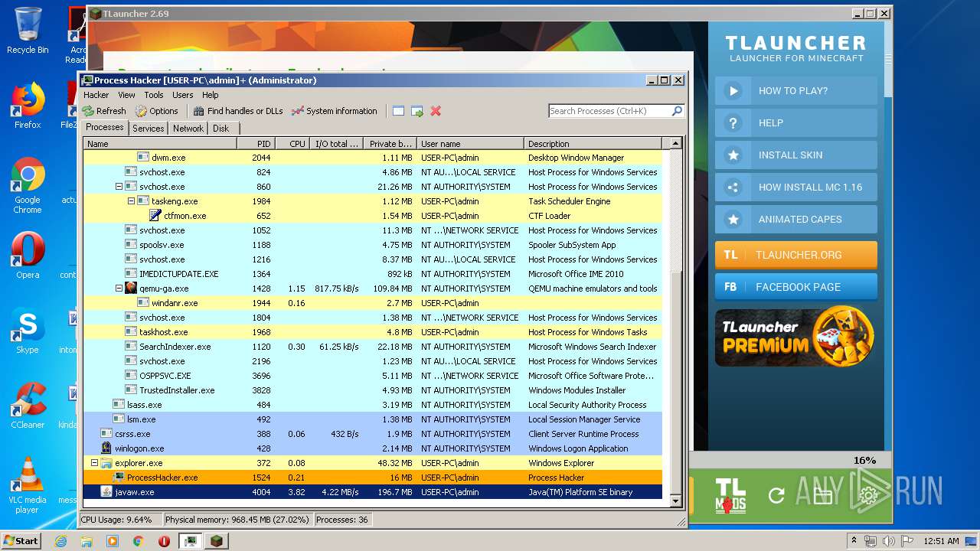Show hidden tray icons arrow
Image resolution: width=980 pixels, height=551 pixels.
pos(854,541)
